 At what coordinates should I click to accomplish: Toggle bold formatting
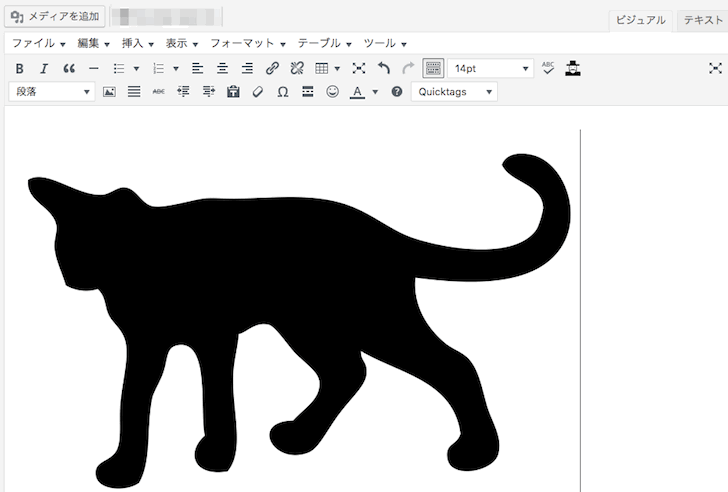click(19, 69)
